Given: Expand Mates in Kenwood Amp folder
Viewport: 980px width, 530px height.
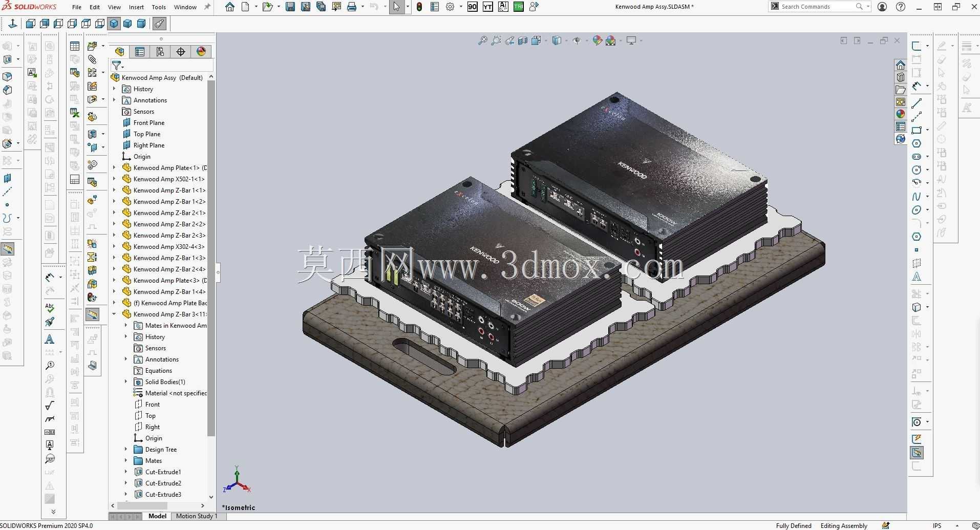Looking at the screenshot, I should 126,325.
